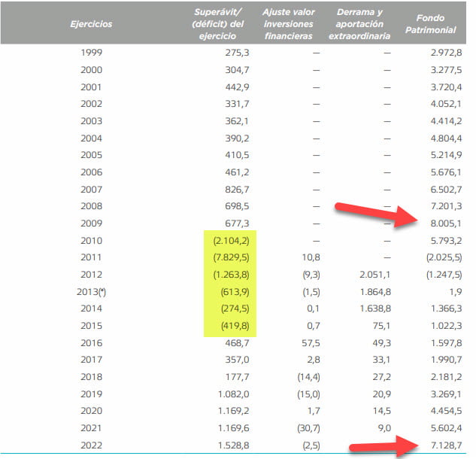Select the value 3.720,4
The width and height of the screenshot is (476, 459).
(446, 87)
